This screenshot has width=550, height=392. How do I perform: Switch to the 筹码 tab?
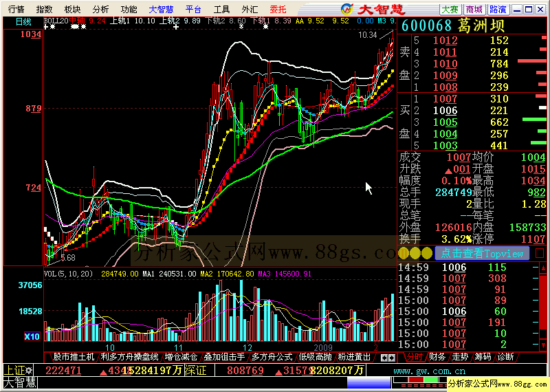tap(483, 357)
